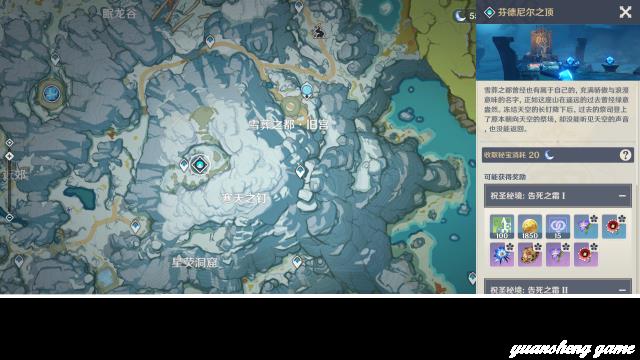Click the black animal marker at the map top
This screenshot has height=360, width=640.
click(319, 31)
